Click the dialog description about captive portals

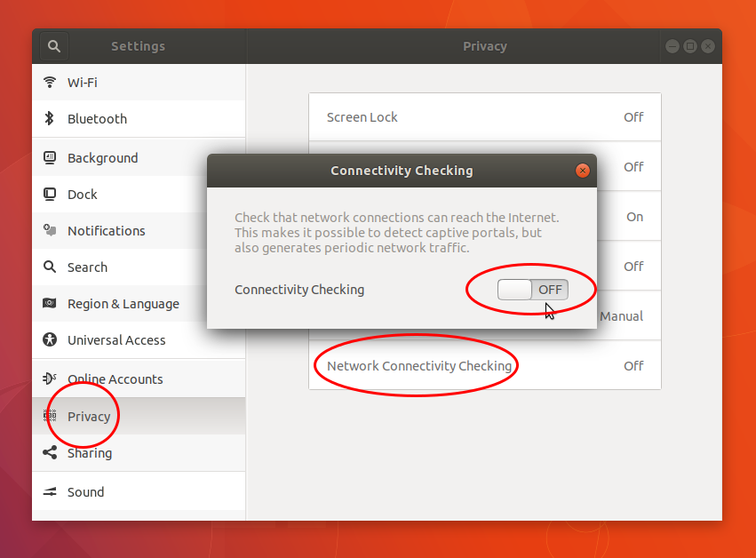(397, 233)
